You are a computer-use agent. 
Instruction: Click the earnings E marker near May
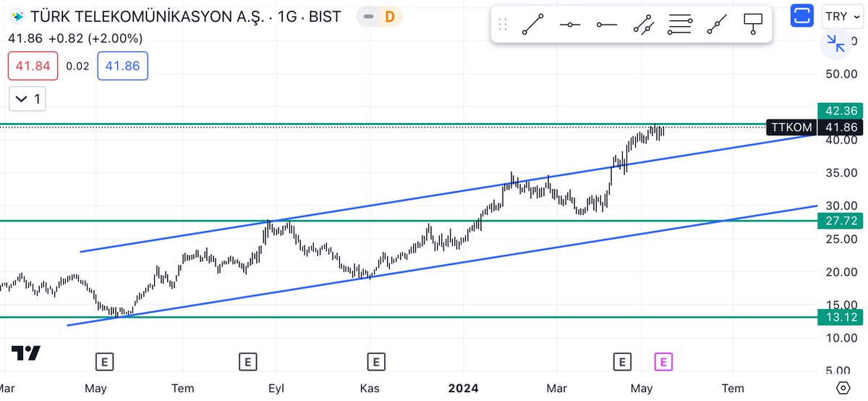[x=105, y=360]
